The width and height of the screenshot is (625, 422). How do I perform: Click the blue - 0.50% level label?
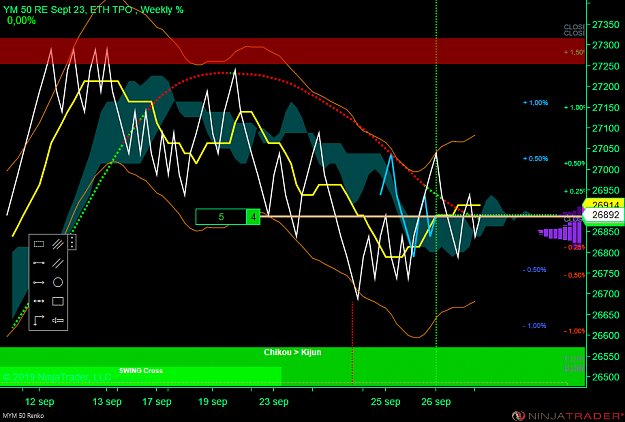click(x=535, y=270)
